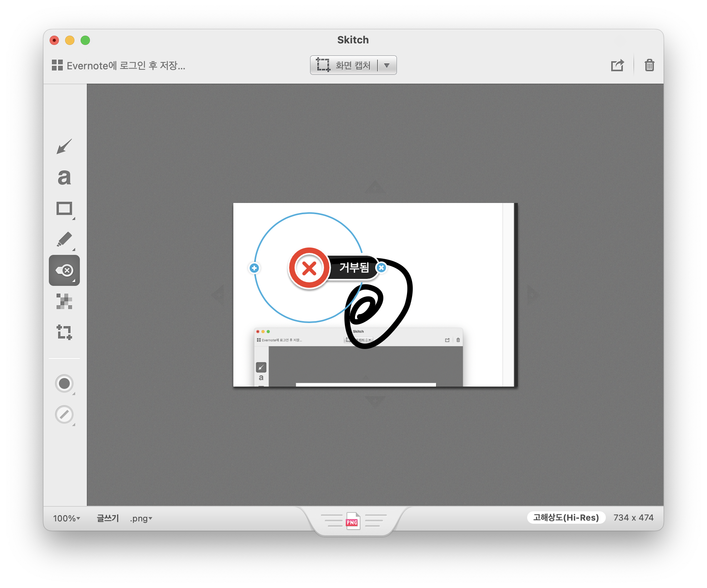Image resolution: width=707 pixels, height=588 pixels.
Task: Click the stamp's blue plus handle
Action: click(254, 268)
